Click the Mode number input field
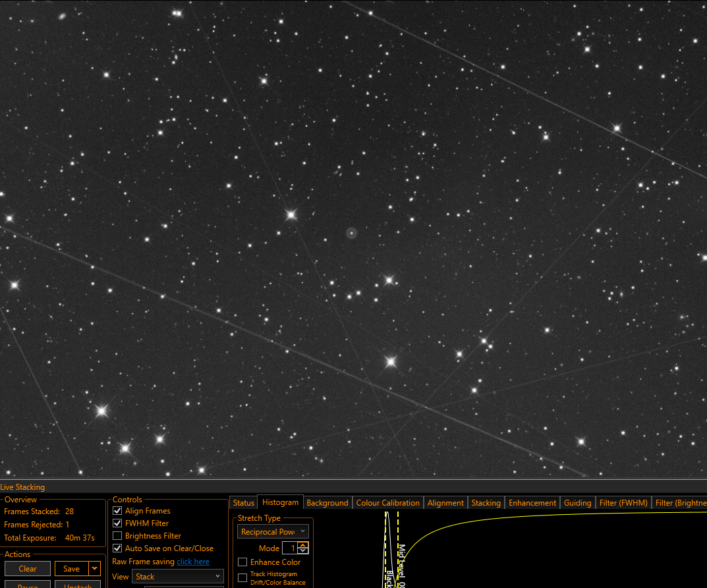The image size is (707, 588). pos(290,548)
